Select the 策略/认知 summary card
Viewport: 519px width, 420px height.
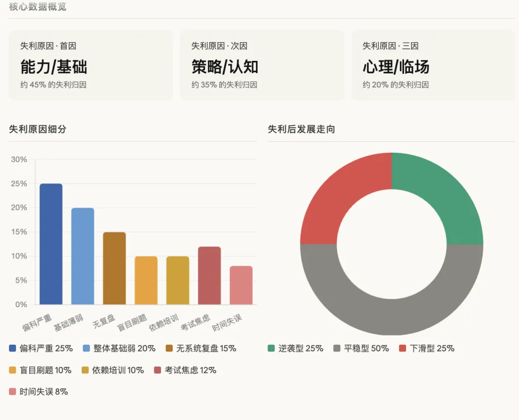[262, 65]
